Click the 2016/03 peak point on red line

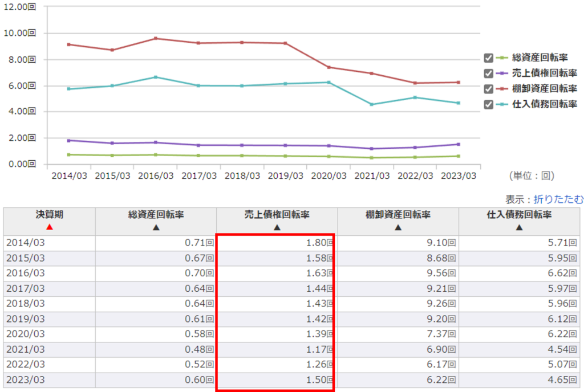click(x=156, y=39)
